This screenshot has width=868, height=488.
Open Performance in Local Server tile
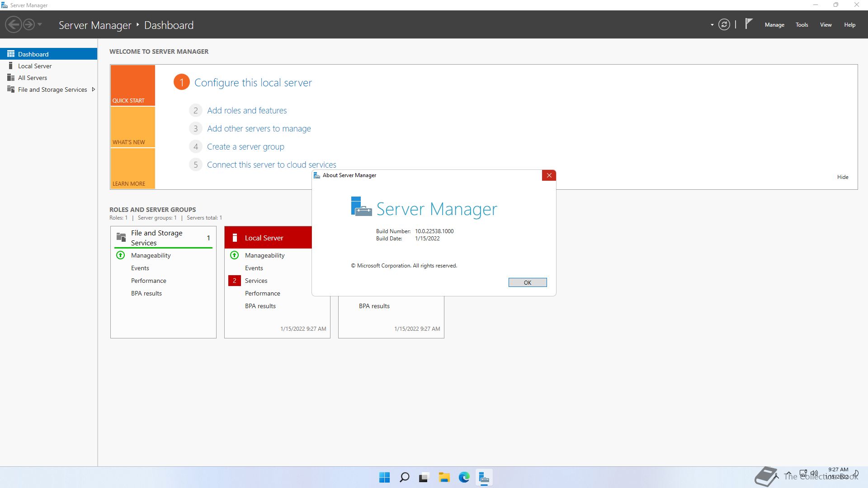click(263, 293)
